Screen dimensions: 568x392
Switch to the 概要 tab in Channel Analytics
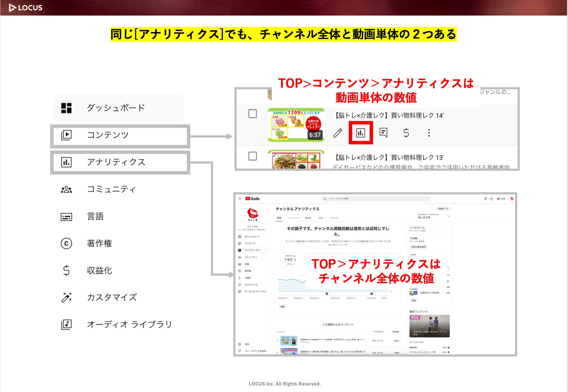279,218
